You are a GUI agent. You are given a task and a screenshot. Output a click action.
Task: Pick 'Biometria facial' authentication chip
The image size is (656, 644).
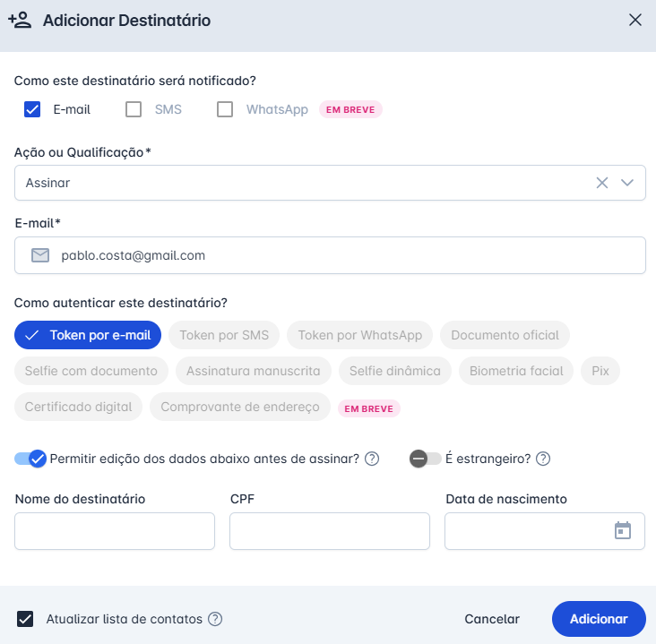[516, 371]
